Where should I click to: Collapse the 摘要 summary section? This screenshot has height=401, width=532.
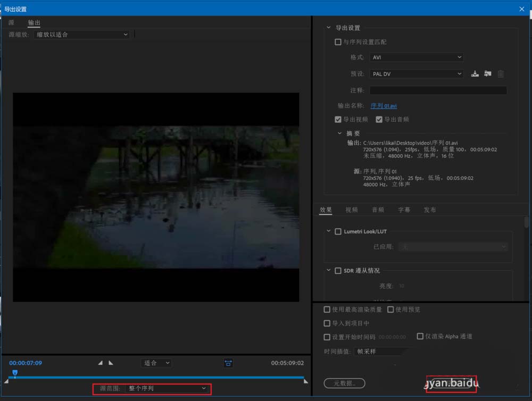point(339,133)
